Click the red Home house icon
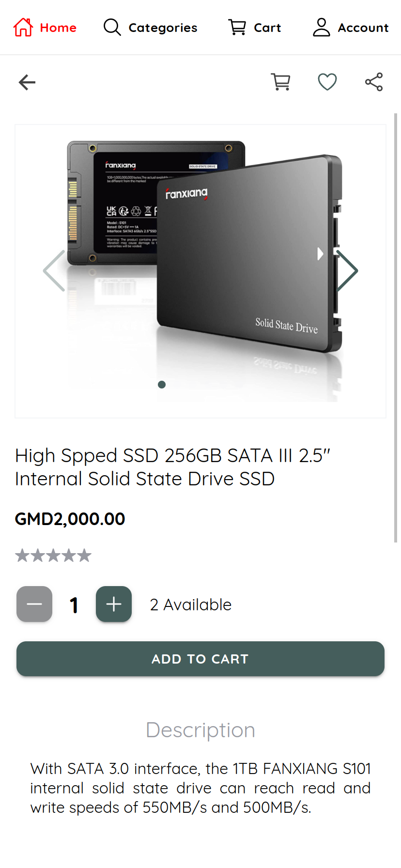 coord(23,28)
